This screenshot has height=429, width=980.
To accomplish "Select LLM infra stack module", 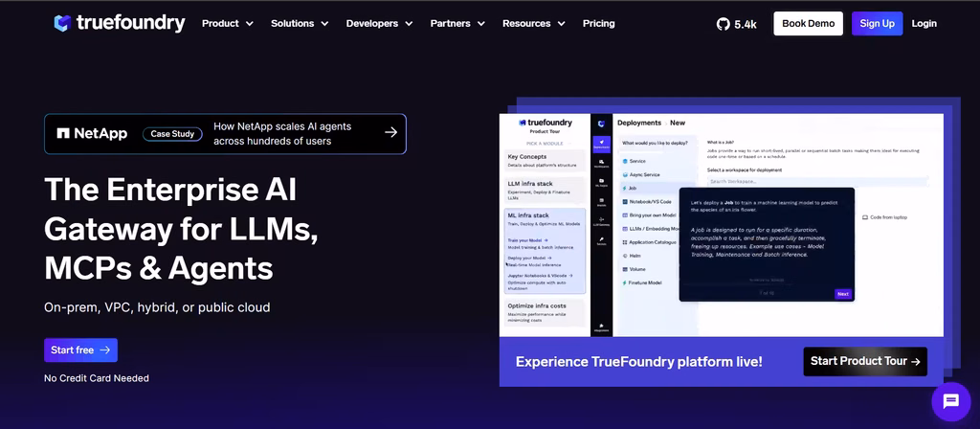I will (545, 191).
